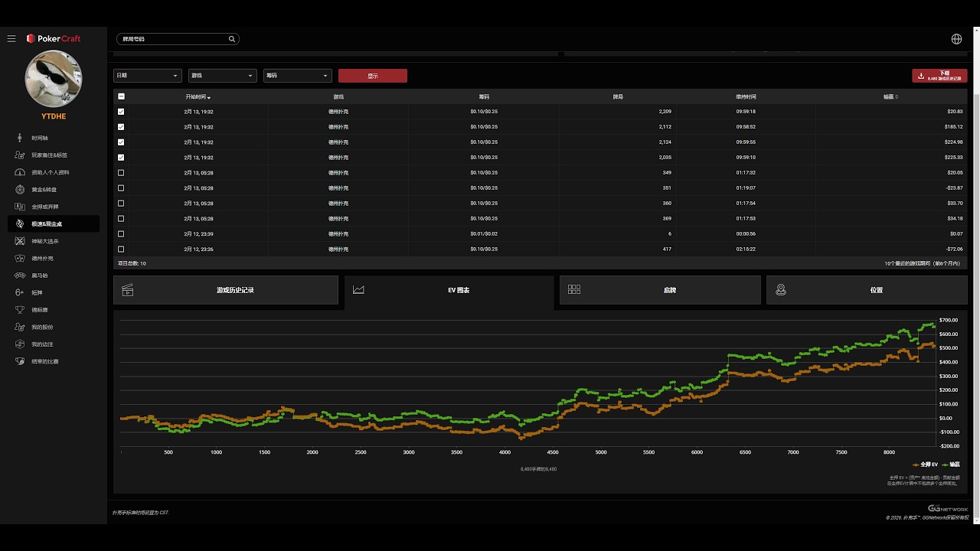980x551 pixels.
Task: Open the globe language selector
Action: pyautogui.click(x=956, y=39)
